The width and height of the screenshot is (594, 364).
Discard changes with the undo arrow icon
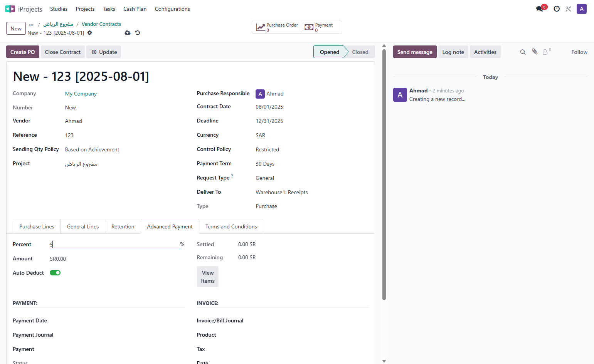[138, 33]
